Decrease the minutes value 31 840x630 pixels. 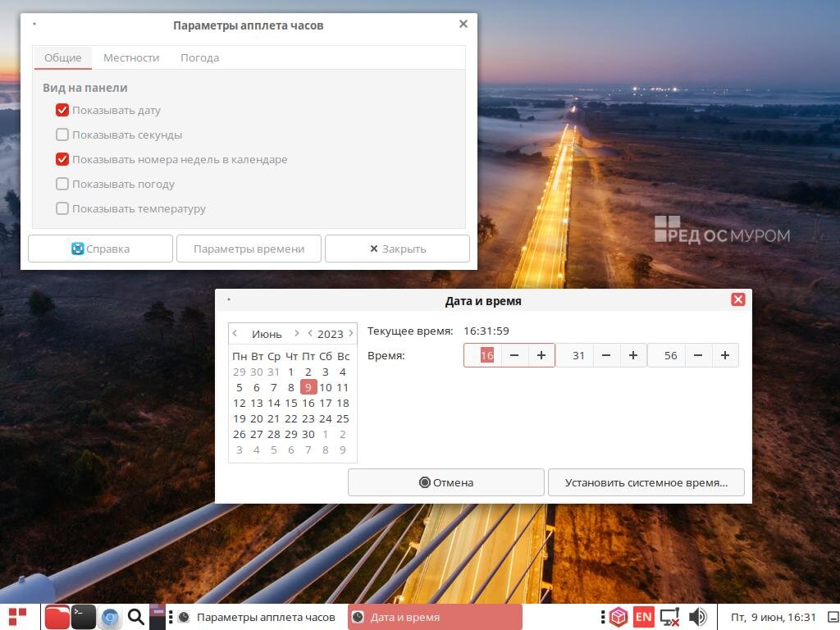pyautogui.click(x=606, y=355)
